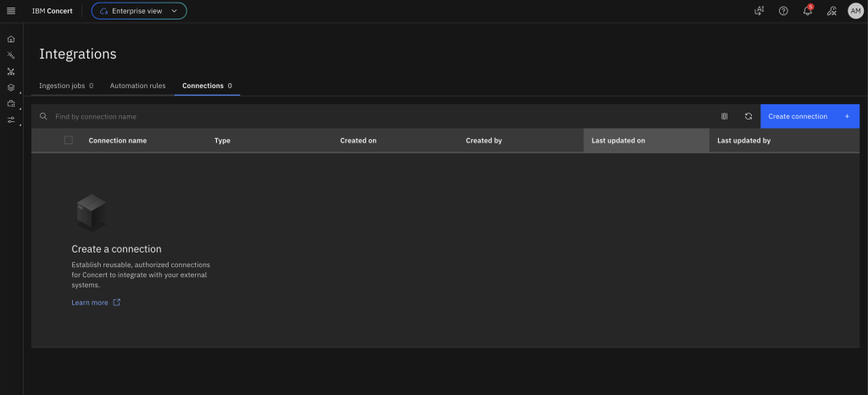The image size is (868, 395).
Task: Open the topology network sidebar icon
Action: coord(11,71)
